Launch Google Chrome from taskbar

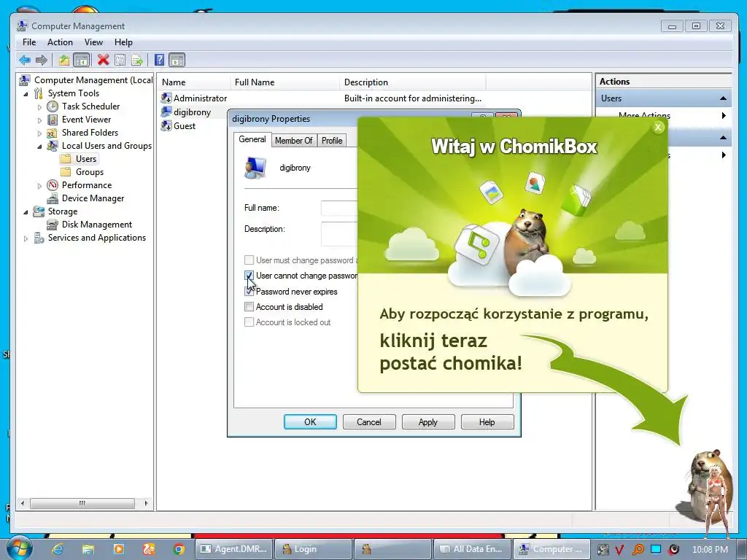tap(179, 549)
